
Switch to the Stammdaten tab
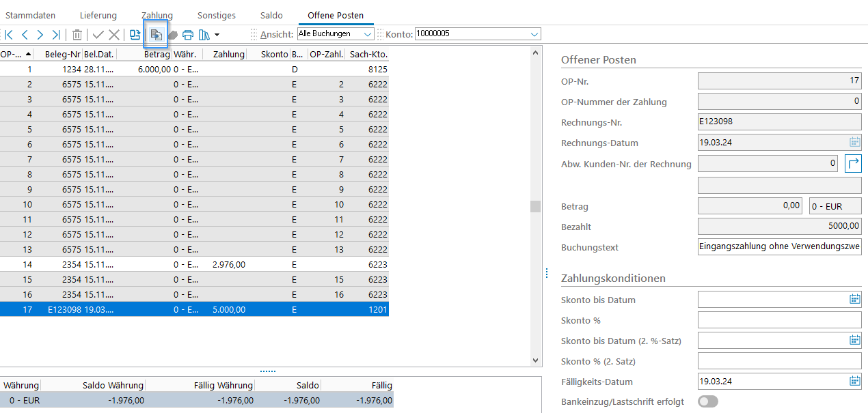pyautogui.click(x=30, y=15)
